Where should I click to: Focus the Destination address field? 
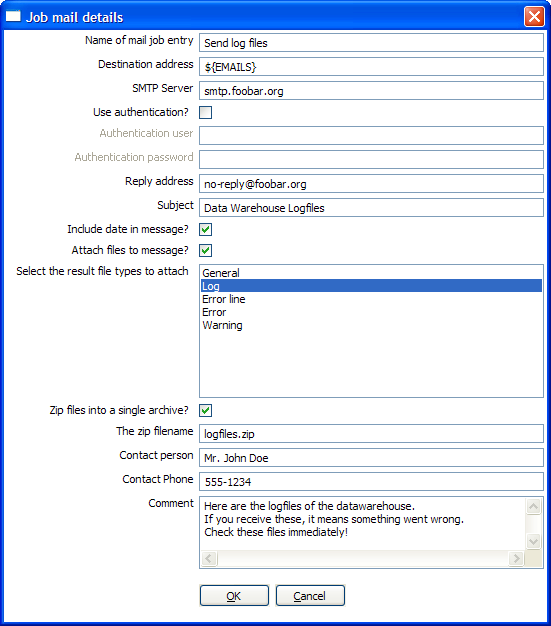(x=371, y=67)
